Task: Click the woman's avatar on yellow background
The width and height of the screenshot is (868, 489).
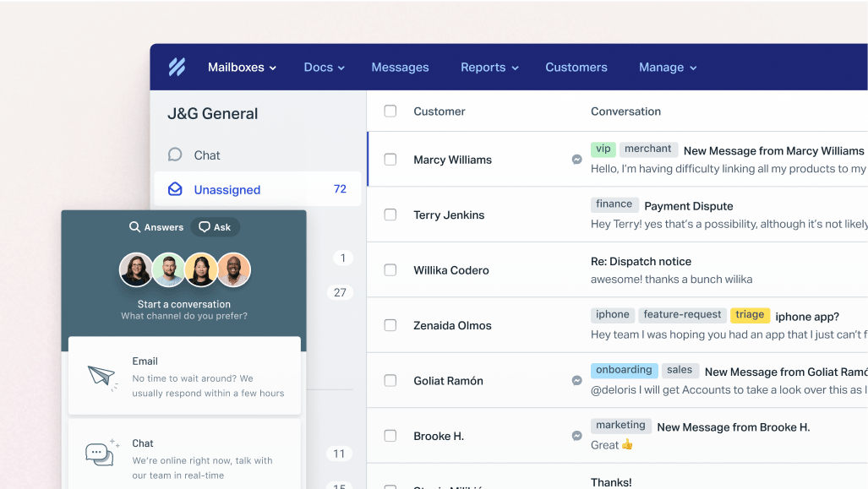Action: 201,270
